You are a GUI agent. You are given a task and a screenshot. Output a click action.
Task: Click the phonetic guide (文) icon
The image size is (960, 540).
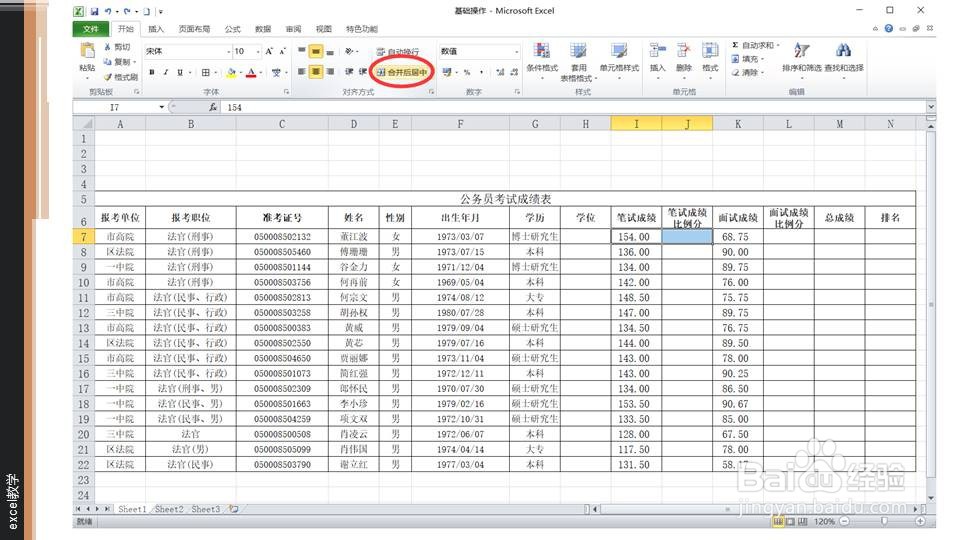pos(276,72)
